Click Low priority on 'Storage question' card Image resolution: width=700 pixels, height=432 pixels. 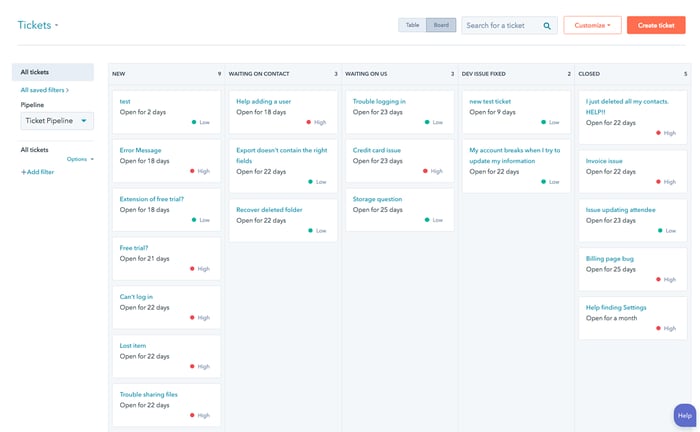tap(433, 220)
